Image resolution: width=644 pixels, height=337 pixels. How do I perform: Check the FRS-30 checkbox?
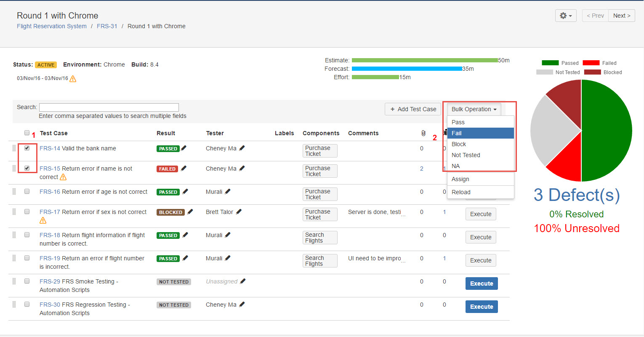point(27,304)
